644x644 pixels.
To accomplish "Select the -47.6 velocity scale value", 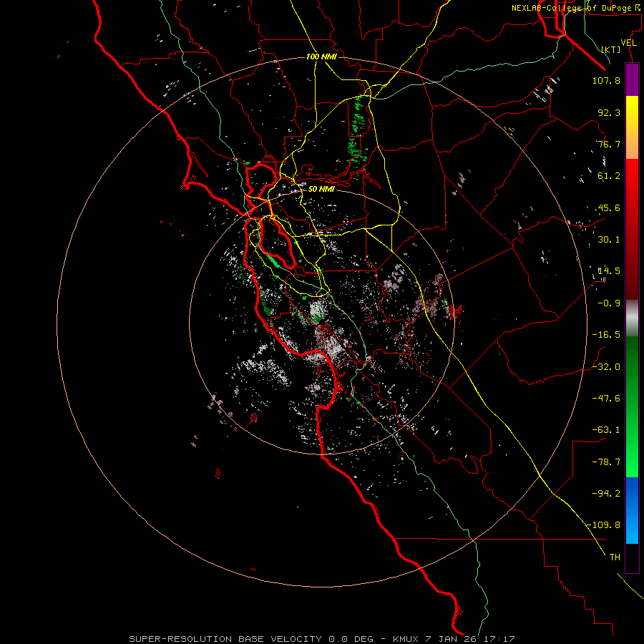I will [606, 399].
